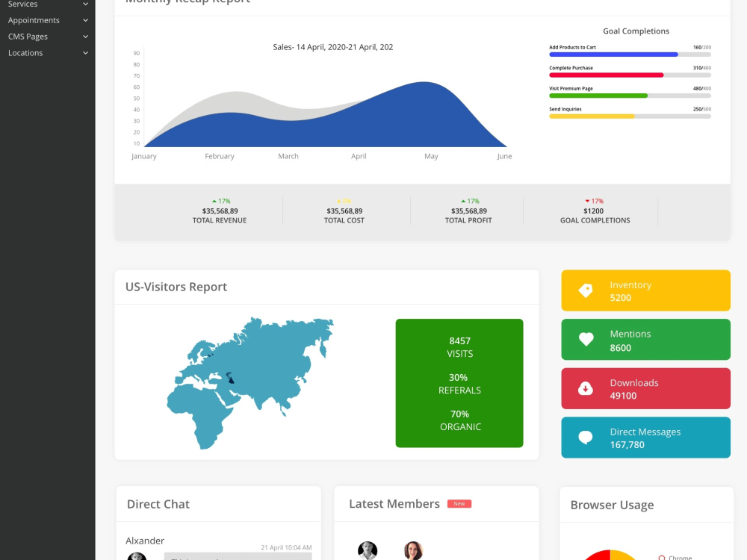Click the Inventory tag icon
Screen dimensions: 747x560
pyautogui.click(x=586, y=290)
